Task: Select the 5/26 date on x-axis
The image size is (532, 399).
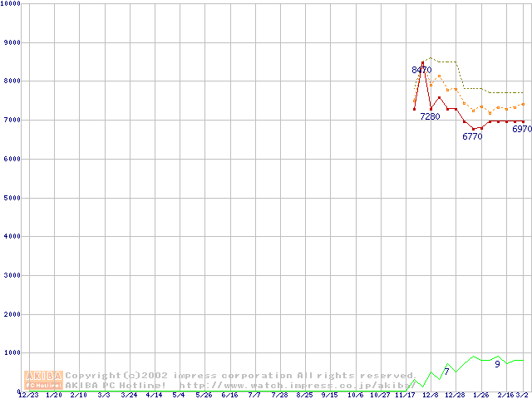Action: point(204,395)
